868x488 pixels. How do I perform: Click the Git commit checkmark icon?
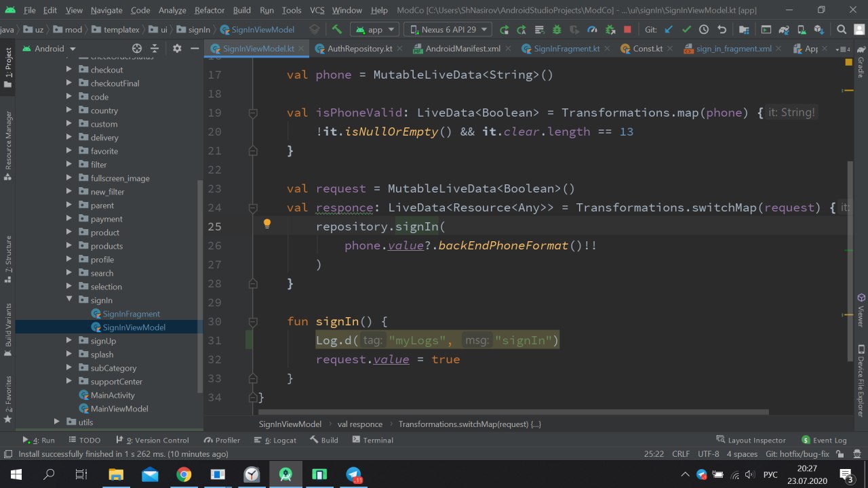(x=686, y=30)
